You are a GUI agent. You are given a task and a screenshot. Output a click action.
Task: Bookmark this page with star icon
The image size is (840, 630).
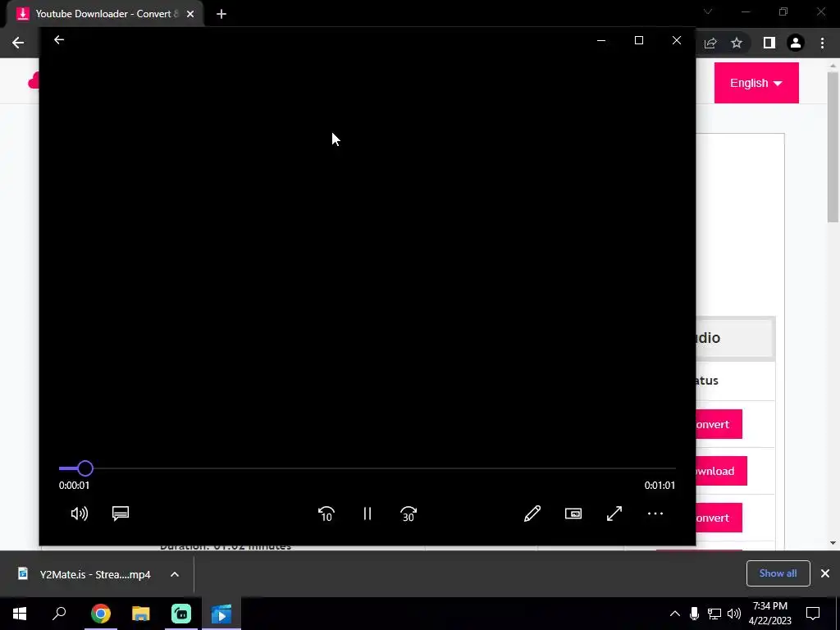click(737, 43)
